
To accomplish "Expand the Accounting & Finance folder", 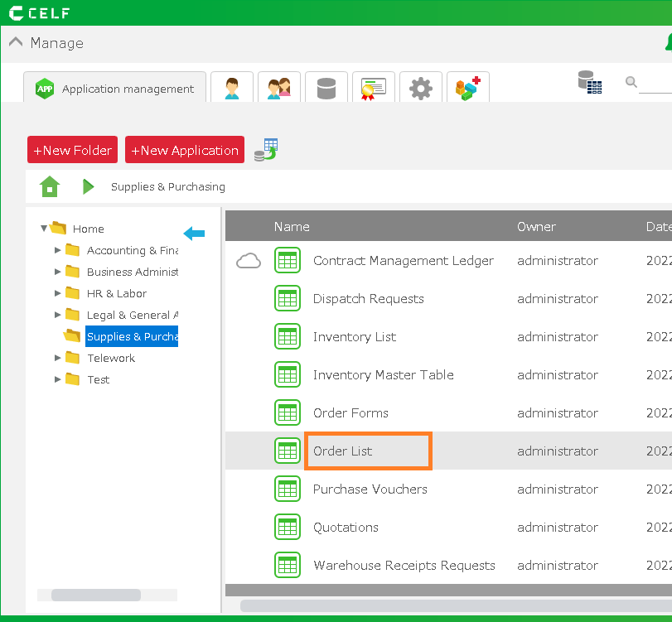I will (57, 250).
